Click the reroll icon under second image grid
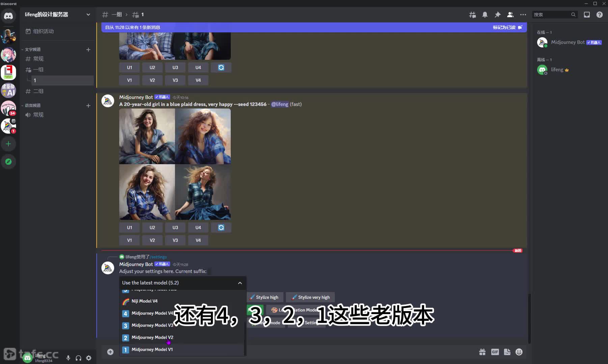The image size is (608, 364). point(221,227)
